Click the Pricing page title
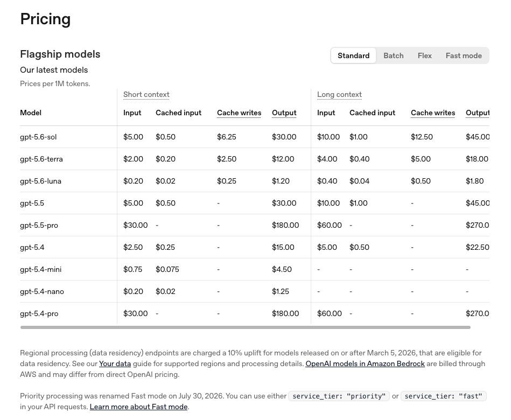The height and width of the screenshot is (420, 511). pos(45,19)
